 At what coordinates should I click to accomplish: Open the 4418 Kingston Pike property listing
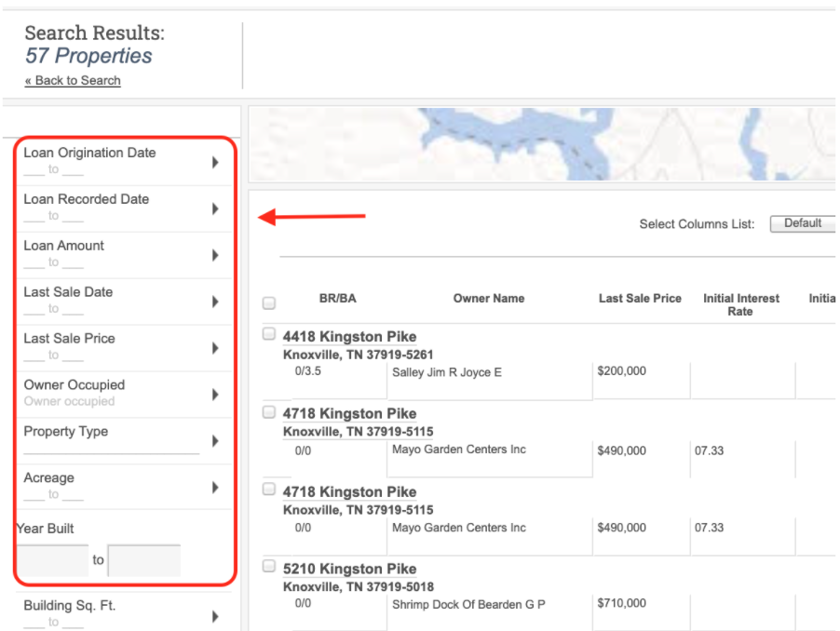[x=349, y=336]
